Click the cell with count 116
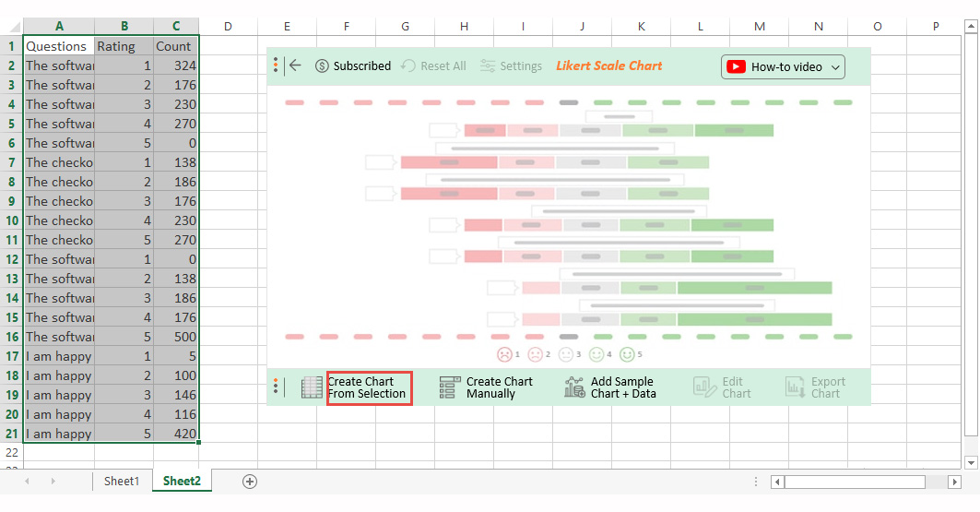 (x=176, y=414)
